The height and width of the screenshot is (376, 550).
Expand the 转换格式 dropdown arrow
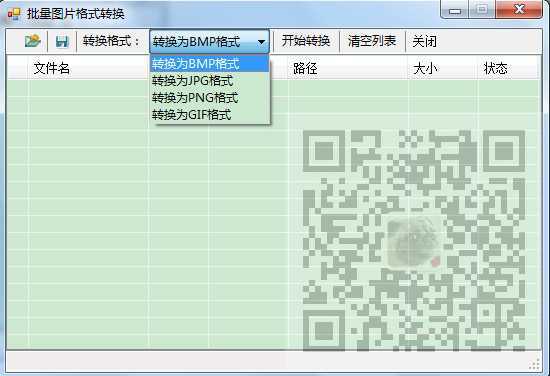261,42
